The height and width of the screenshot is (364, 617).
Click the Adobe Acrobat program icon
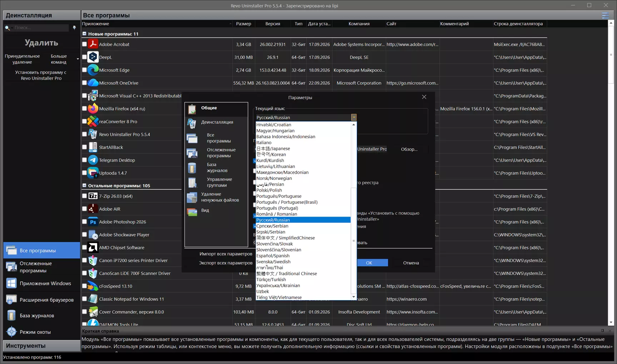point(93,44)
